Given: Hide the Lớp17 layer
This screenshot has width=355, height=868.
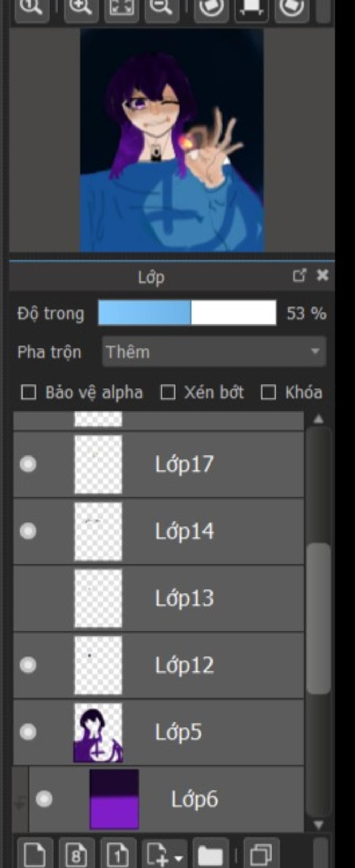Looking at the screenshot, I should [28, 465].
